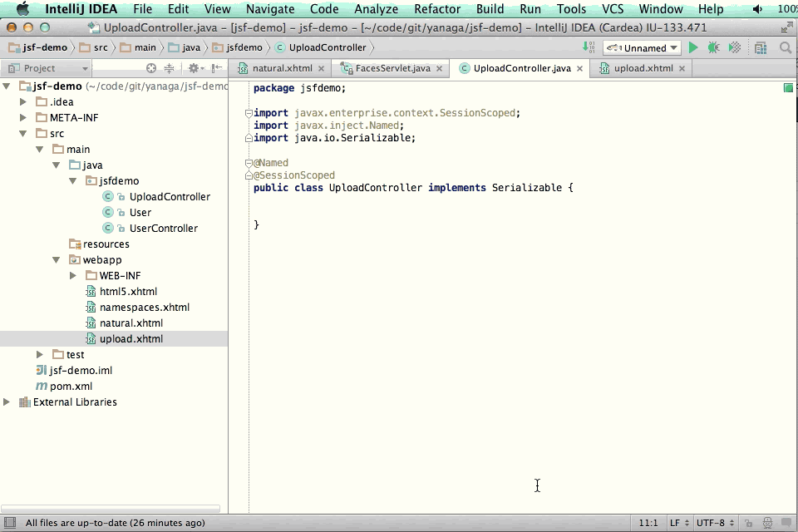Screen dimensions: 798x532
Task: Switch to the FacesServlet.java tab
Action: tap(392, 68)
